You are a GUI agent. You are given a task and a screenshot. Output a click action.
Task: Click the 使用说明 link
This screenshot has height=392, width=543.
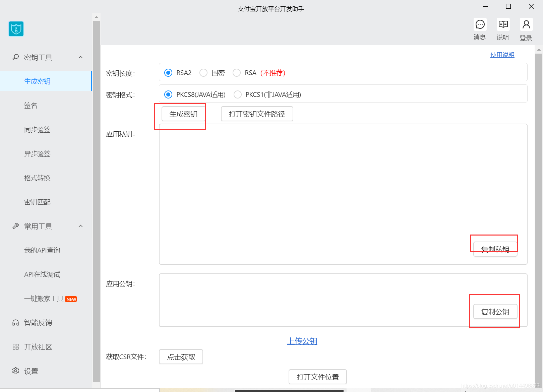(x=502, y=55)
